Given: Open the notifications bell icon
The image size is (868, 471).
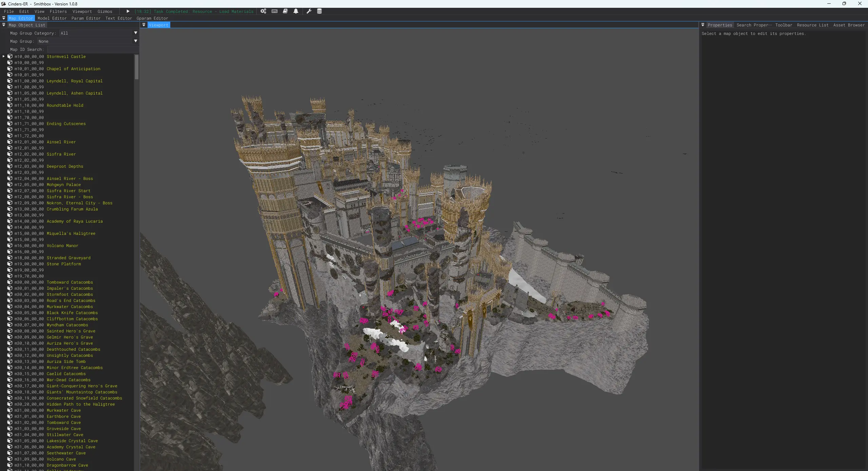Looking at the screenshot, I should [296, 11].
